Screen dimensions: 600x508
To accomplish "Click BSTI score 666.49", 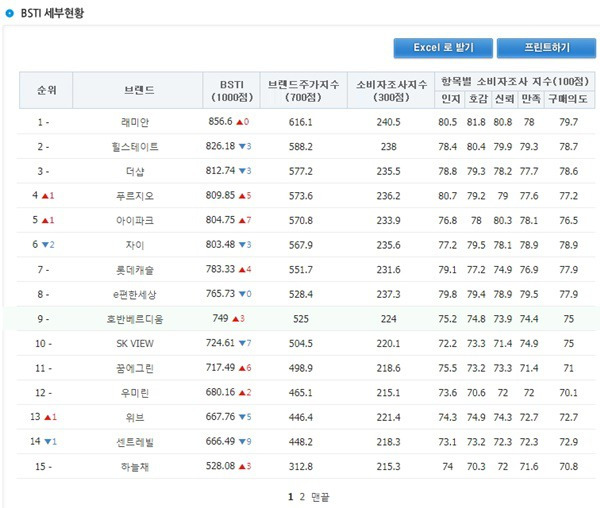I will tap(220, 441).
